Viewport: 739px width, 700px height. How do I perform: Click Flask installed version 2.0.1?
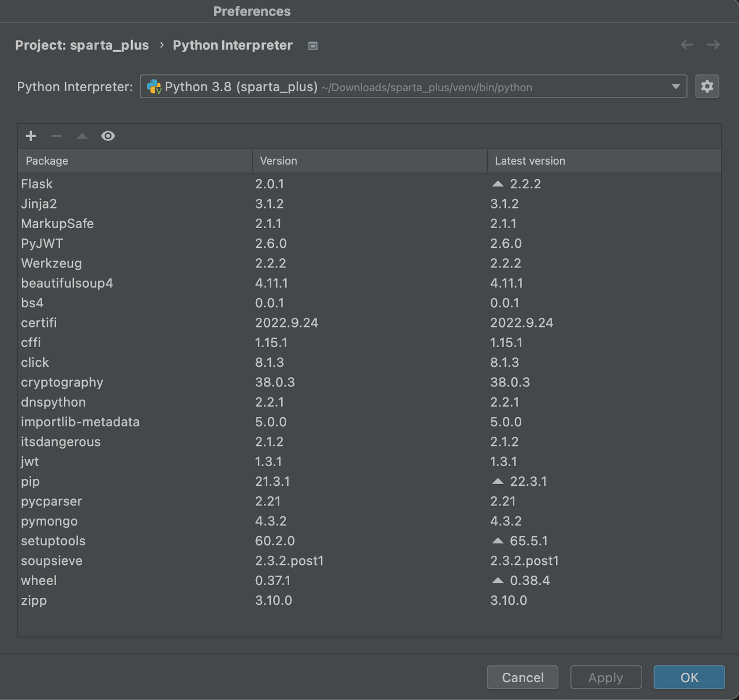[270, 184]
